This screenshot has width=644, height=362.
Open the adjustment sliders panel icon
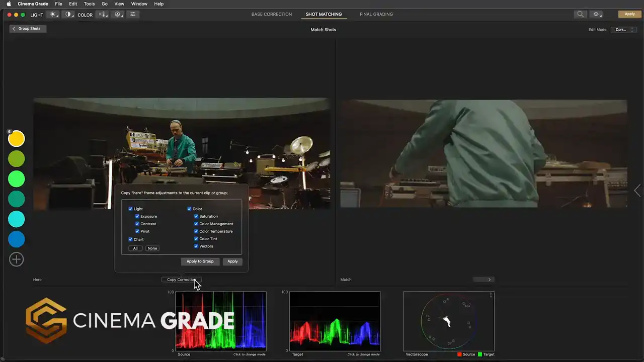click(x=133, y=15)
